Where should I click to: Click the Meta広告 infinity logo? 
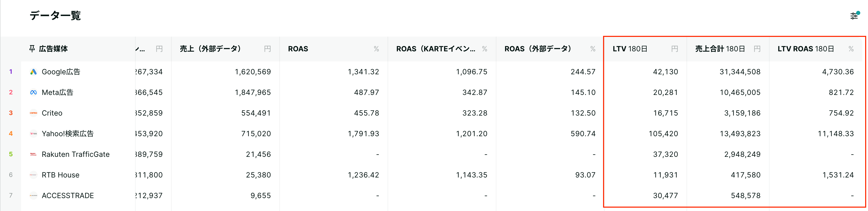[x=33, y=92]
